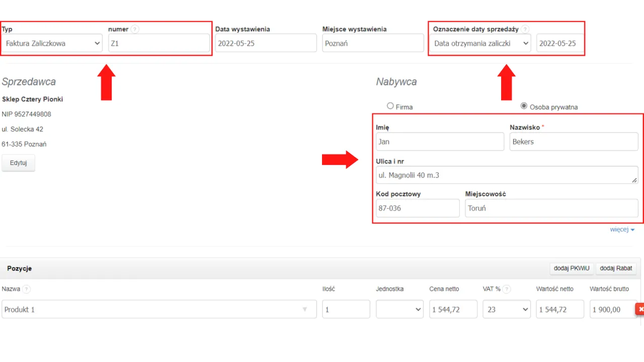Viewport: 644px width, 362px height.
Task: Click the dodaj Rabat button
Action: [616, 268]
